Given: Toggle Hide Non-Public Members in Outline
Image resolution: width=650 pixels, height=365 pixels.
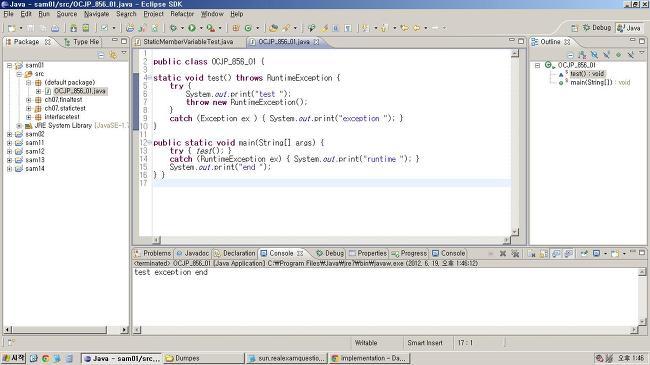Looking at the screenshot, I should pyautogui.click(x=618, y=55).
